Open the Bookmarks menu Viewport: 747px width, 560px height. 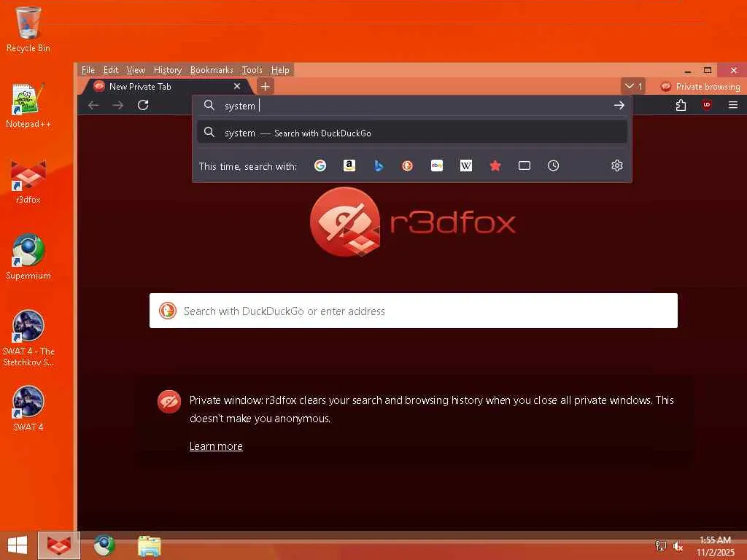(x=212, y=70)
